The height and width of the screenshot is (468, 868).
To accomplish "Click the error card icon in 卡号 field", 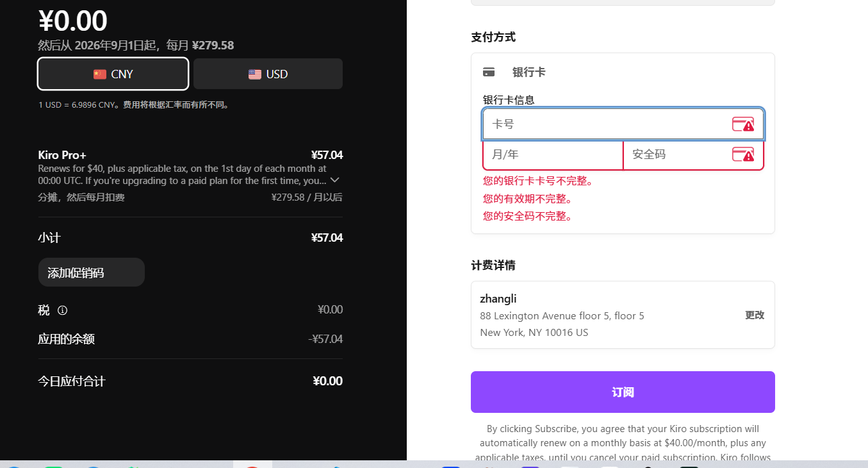I will (743, 124).
